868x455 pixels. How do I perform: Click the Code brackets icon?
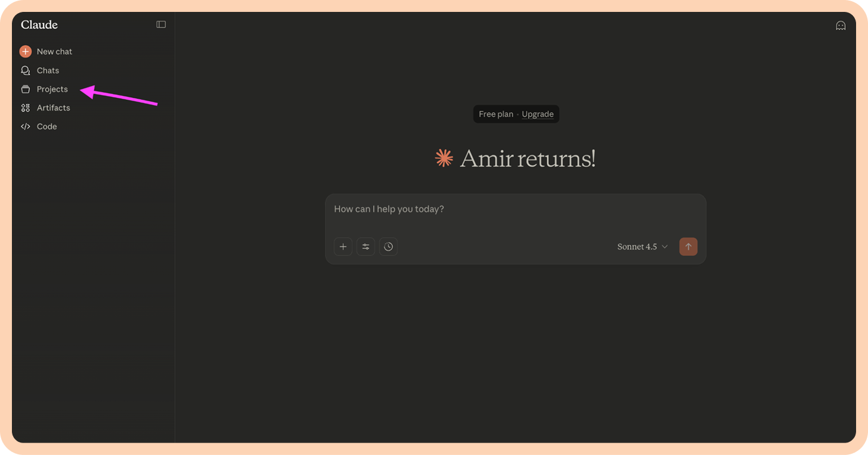click(x=25, y=126)
